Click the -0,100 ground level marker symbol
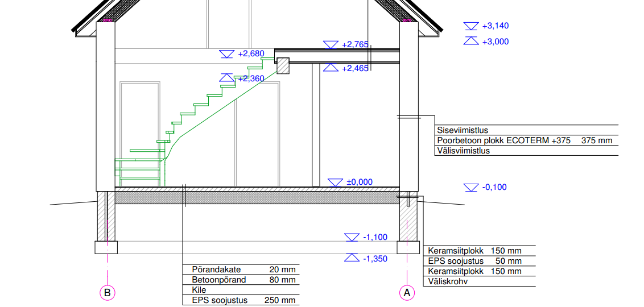 (471, 187)
